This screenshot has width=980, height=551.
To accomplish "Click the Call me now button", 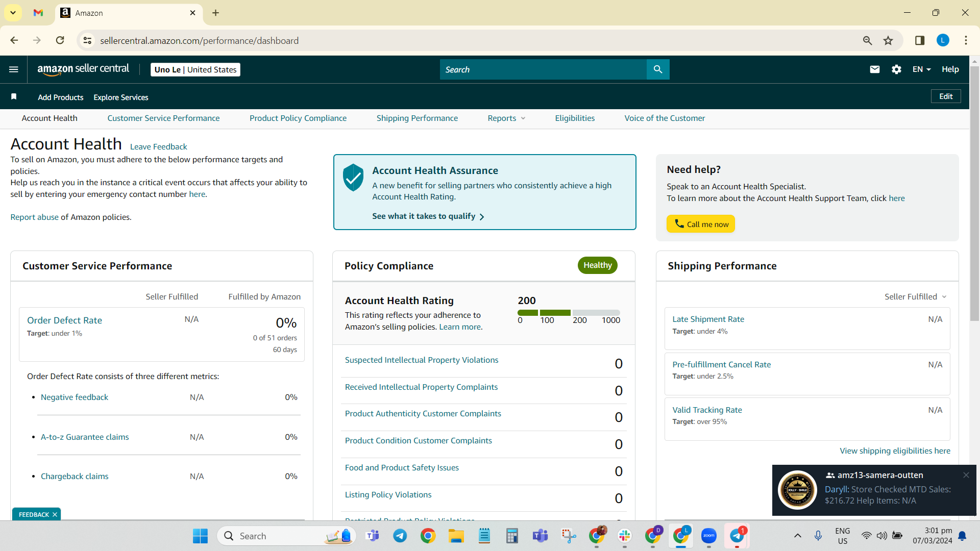I will point(700,224).
